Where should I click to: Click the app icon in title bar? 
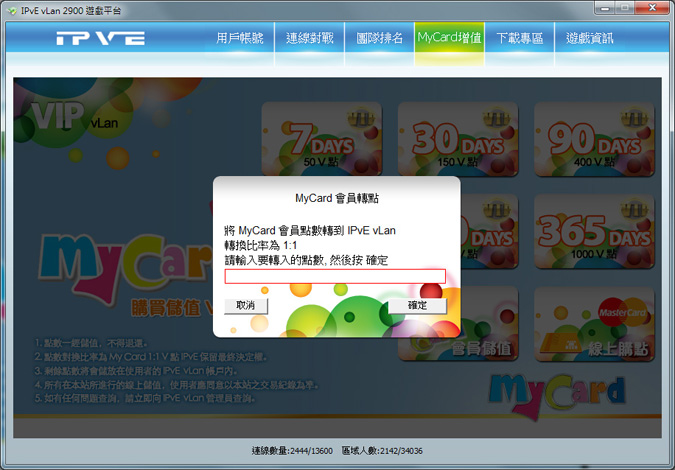12,11
